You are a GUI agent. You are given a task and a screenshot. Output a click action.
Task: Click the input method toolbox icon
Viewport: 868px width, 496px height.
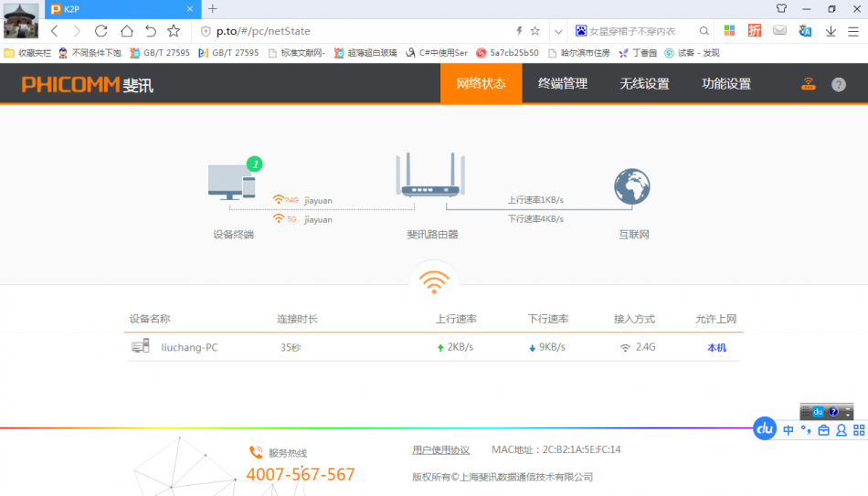coord(824,430)
